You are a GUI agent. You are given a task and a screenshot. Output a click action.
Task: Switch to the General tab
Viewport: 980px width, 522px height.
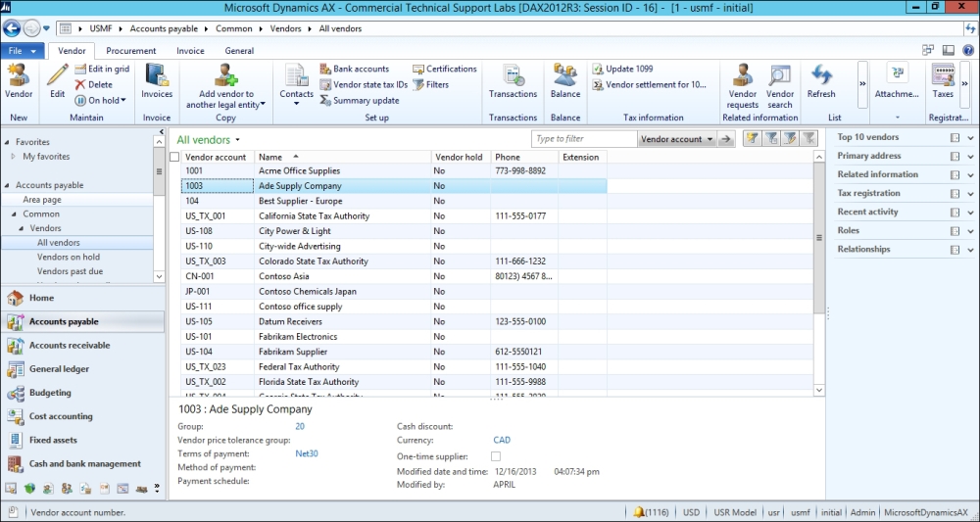(x=239, y=51)
